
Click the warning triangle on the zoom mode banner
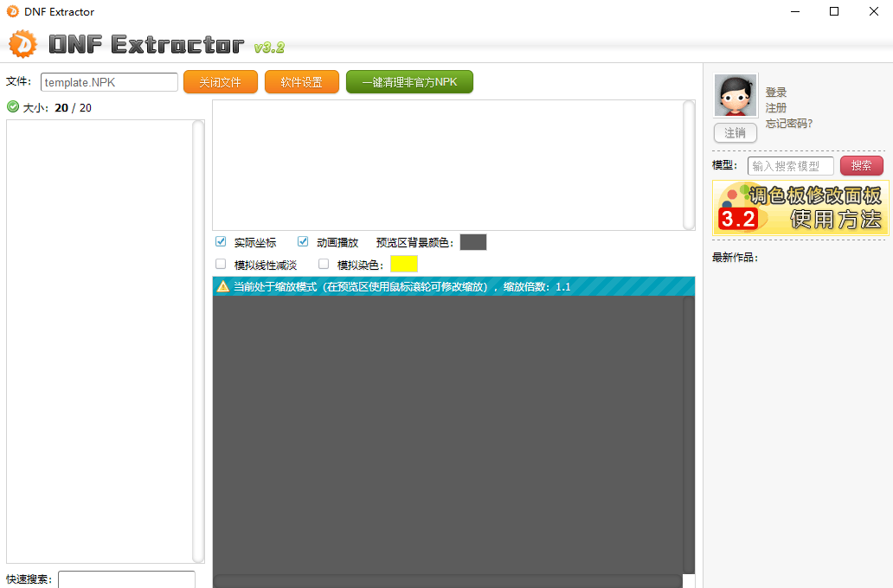223,285
